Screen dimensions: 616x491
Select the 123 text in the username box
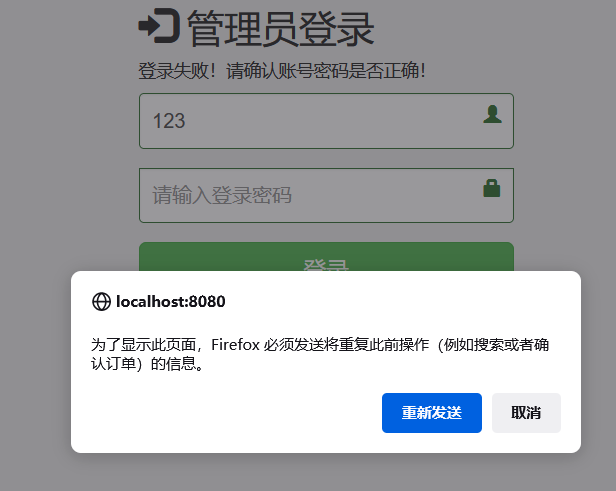(169, 121)
